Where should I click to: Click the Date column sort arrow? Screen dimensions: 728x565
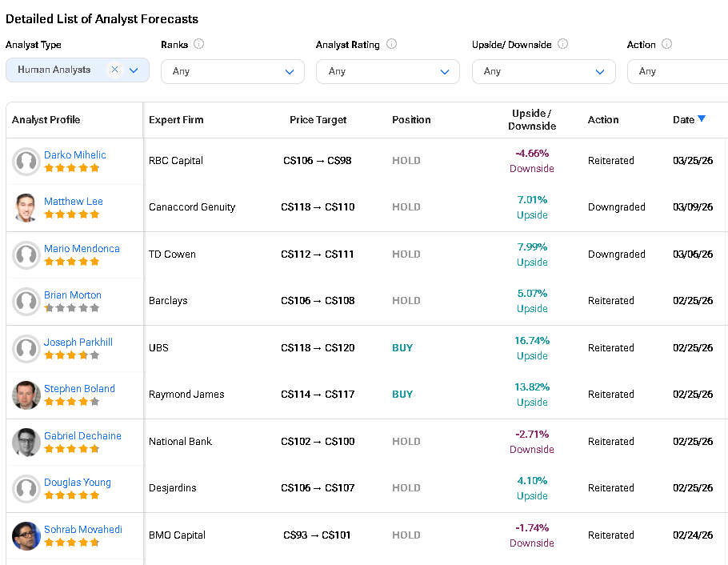pos(702,118)
